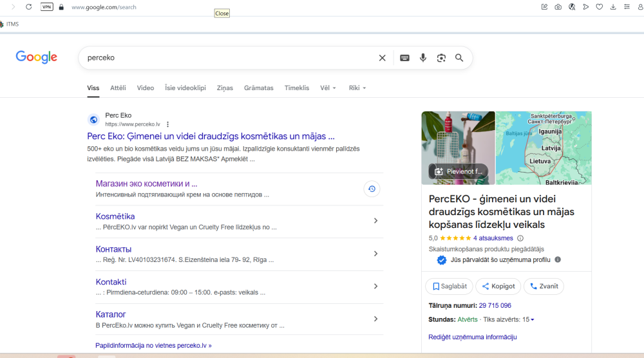Reload the page using the browser refresh icon
Screen dimensions: 644x358
click(28, 6)
